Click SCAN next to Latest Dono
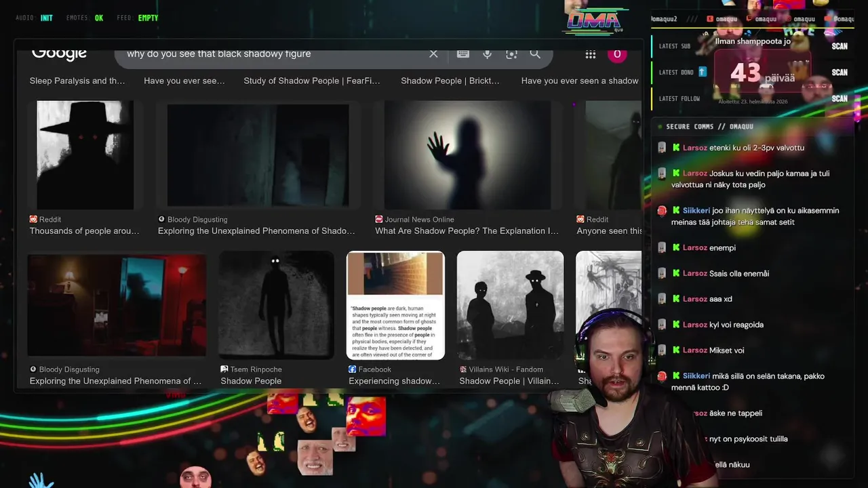Viewport: 868px width, 488px height. click(x=840, y=73)
